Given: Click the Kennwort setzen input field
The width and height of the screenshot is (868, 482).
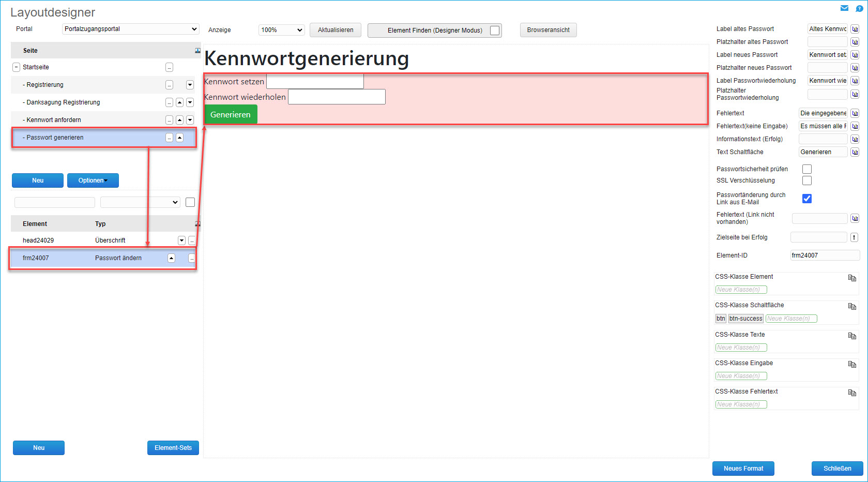Looking at the screenshot, I should [315, 82].
